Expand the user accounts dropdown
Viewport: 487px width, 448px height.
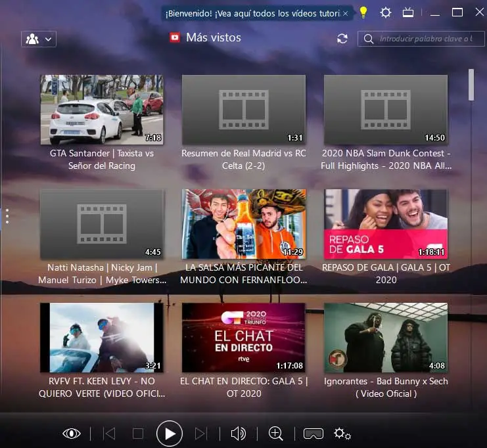[x=39, y=39]
